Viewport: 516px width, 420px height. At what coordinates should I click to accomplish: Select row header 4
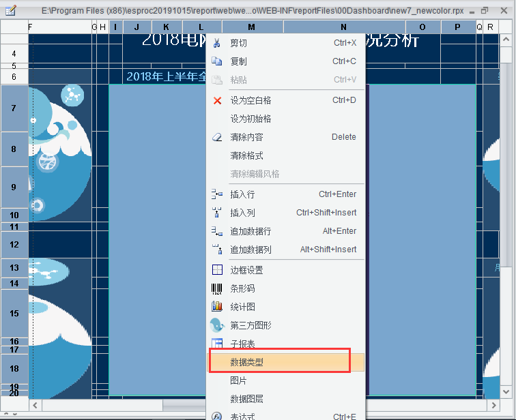(x=14, y=54)
